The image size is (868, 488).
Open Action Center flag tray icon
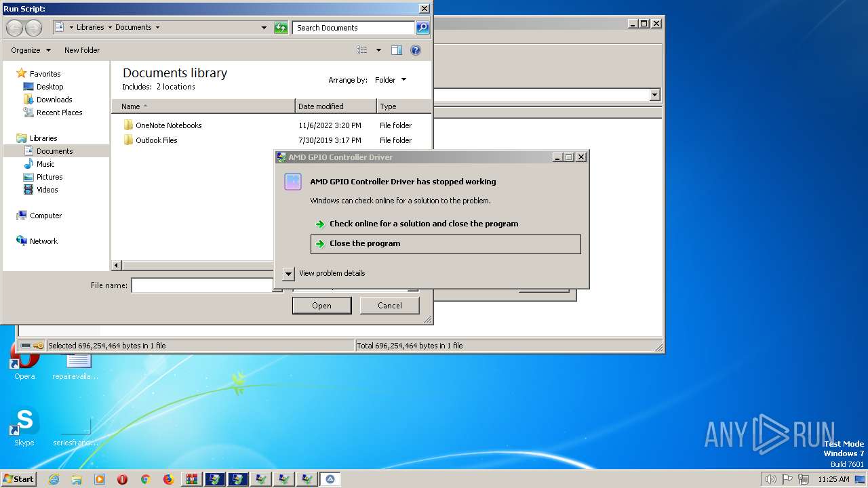point(788,479)
